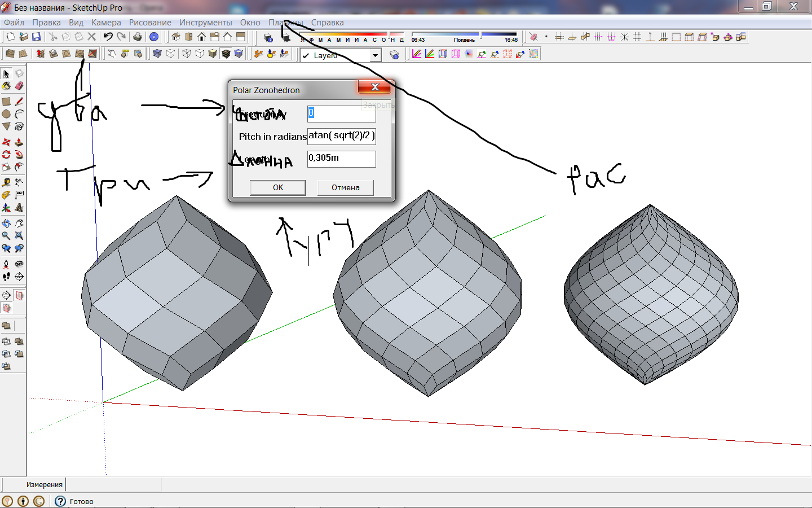The width and height of the screenshot is (812, 508).
Task: Open the Layer Manager icon
Action: coord(394,55)
